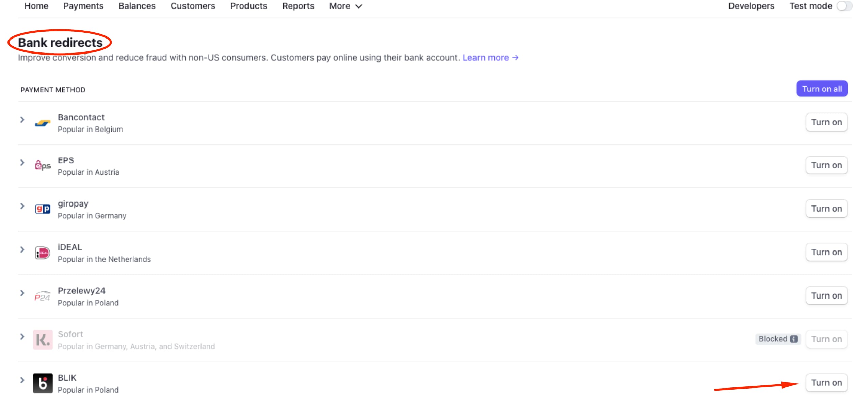Click the EPS payment method icon
Image resolution: width=868 pixels, height=411 pixels.
pos(43,166)
